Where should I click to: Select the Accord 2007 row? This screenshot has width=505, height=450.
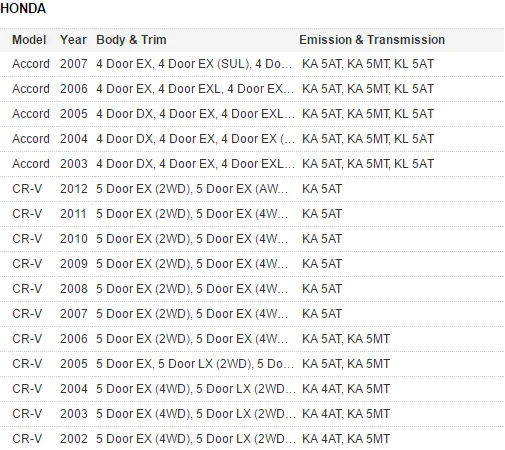coord(252,64)
